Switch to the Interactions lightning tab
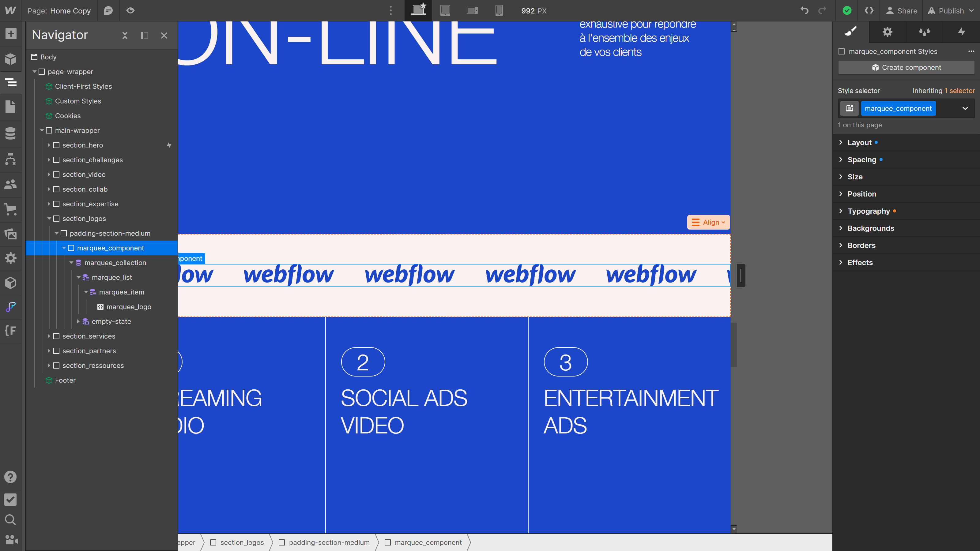The image size is (980, 551). coord(961,32)
